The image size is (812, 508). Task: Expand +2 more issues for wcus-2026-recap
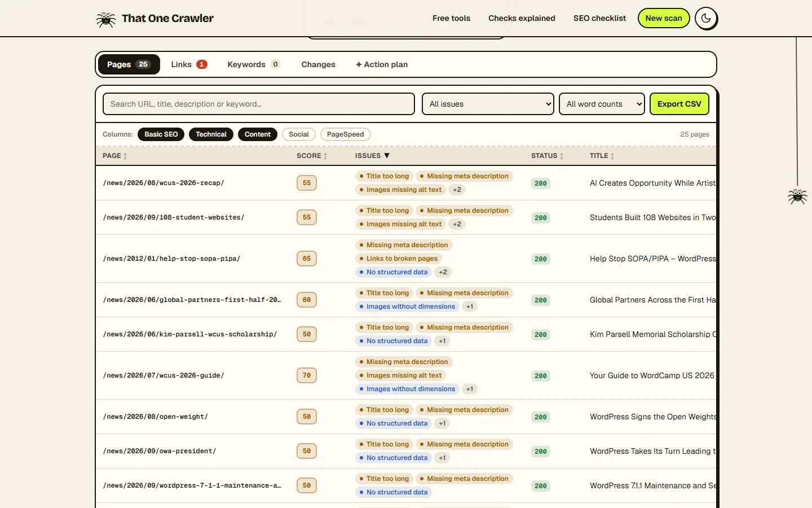457,190
